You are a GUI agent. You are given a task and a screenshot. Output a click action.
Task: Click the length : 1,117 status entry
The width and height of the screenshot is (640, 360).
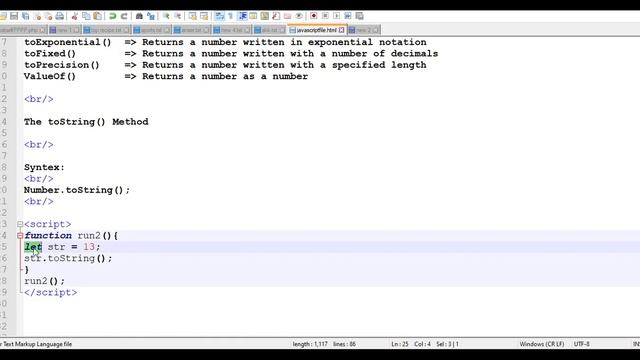310,344
